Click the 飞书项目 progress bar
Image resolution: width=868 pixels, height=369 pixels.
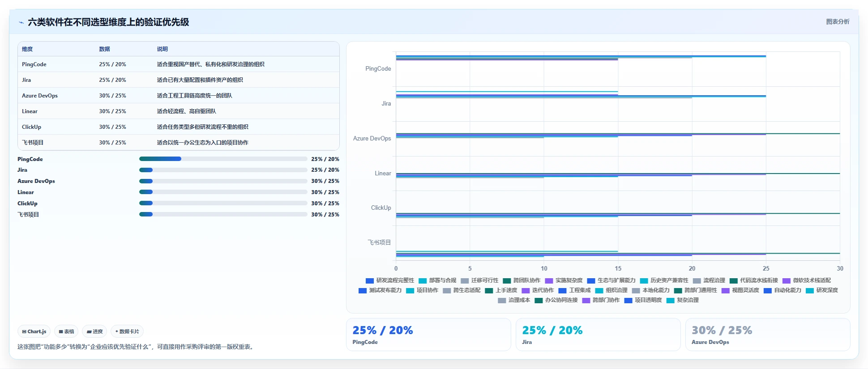click(223, 214)
